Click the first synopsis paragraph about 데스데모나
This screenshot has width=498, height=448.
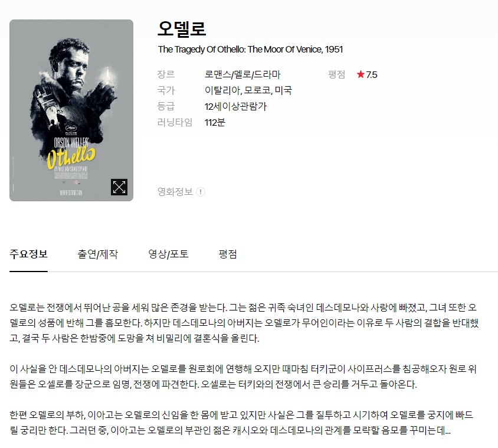click(x=244, y=323)
